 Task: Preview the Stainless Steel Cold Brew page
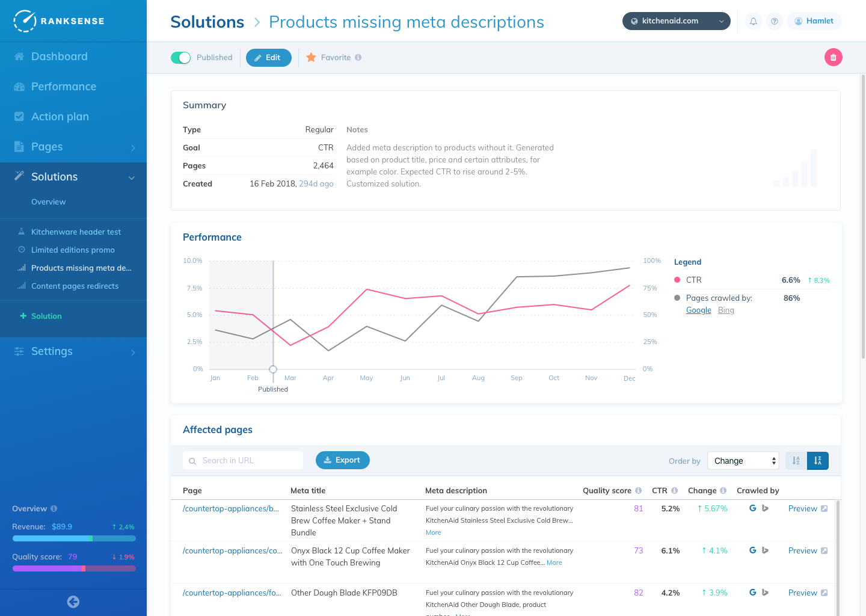808,508
